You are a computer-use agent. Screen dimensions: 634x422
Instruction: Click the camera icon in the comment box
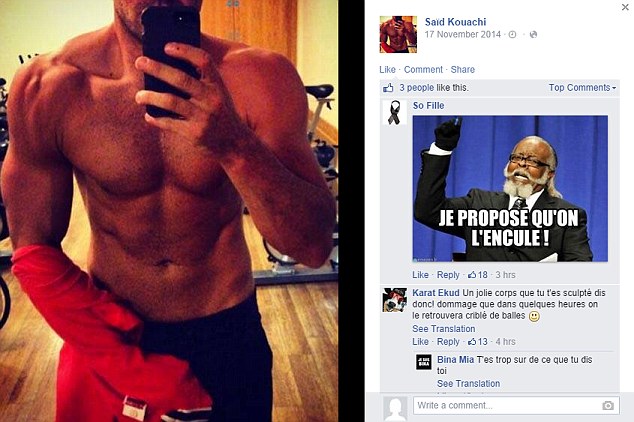tap(608, 405)
